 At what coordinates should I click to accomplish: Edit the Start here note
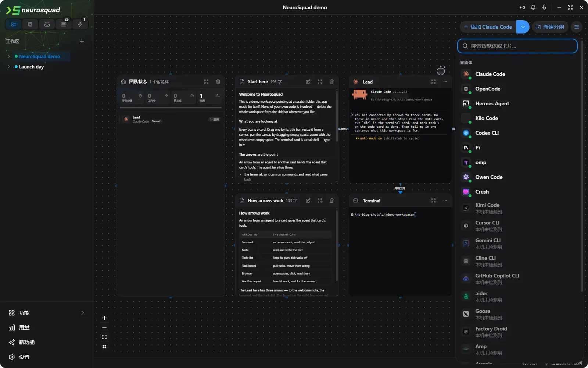308,82
